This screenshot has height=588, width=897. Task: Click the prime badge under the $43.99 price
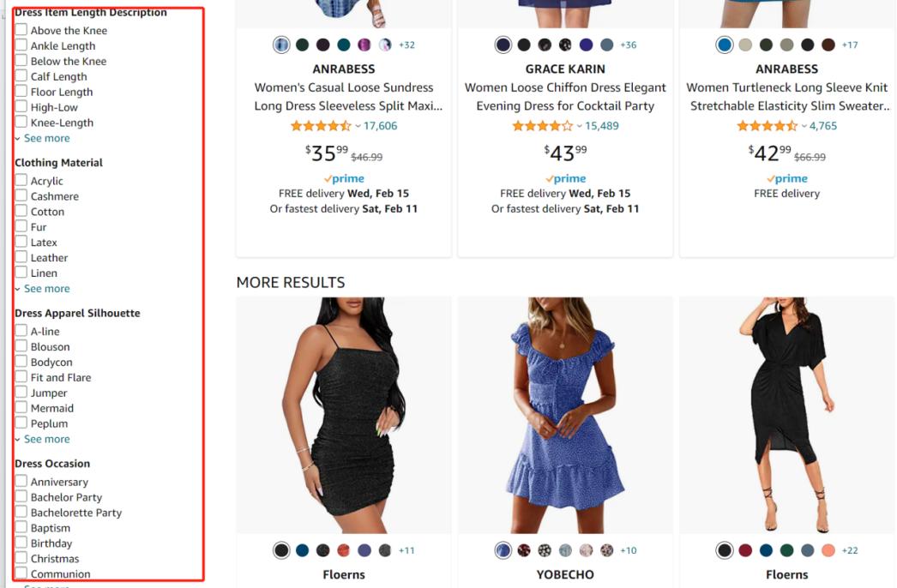(x=565, y=178)
